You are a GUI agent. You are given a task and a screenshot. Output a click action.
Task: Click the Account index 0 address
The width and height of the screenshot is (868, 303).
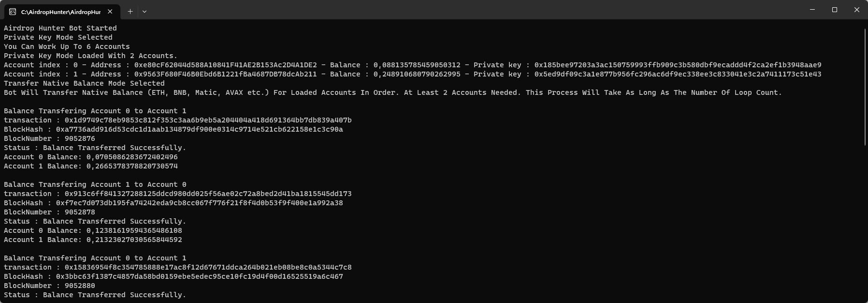tap(225, 65)
